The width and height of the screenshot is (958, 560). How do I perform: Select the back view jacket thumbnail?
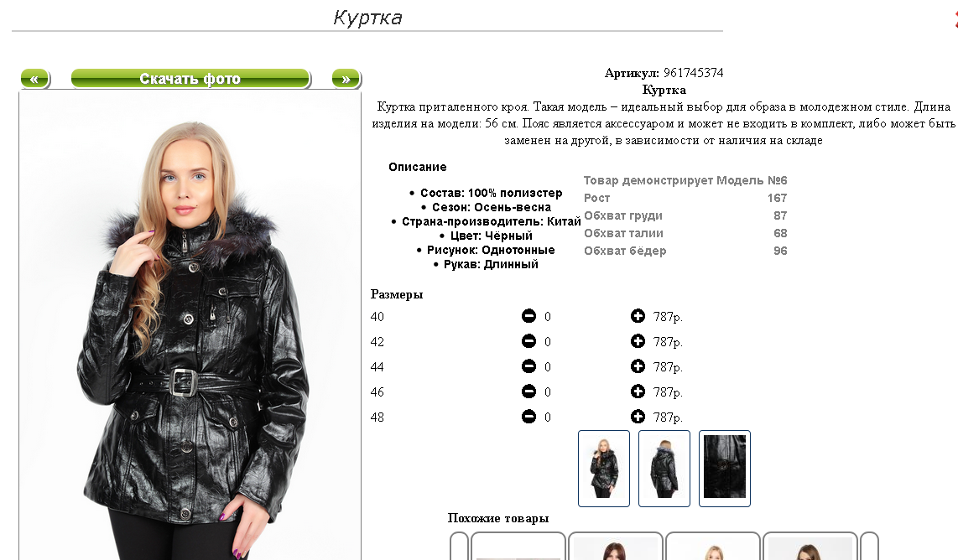point(664,469)
